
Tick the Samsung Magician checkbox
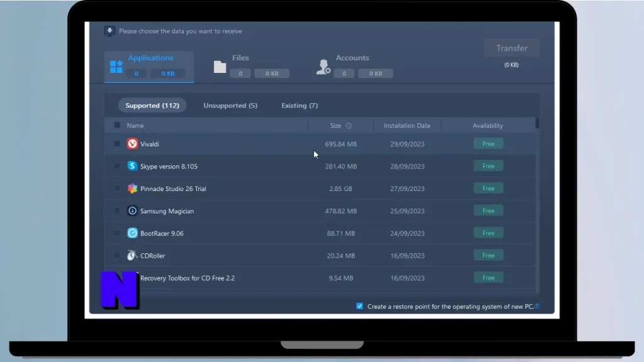(x=117, y=211)
